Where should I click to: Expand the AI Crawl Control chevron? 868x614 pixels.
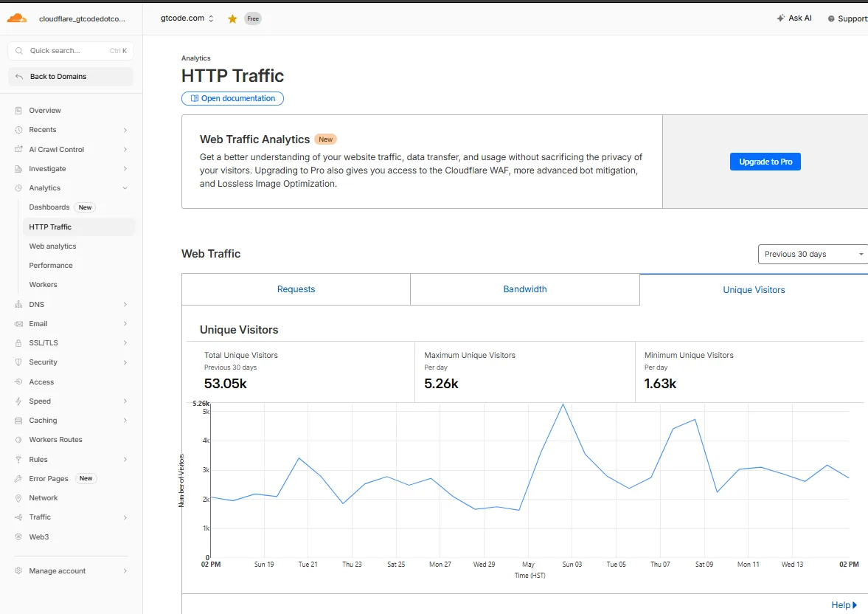click(x=125, y=149)
